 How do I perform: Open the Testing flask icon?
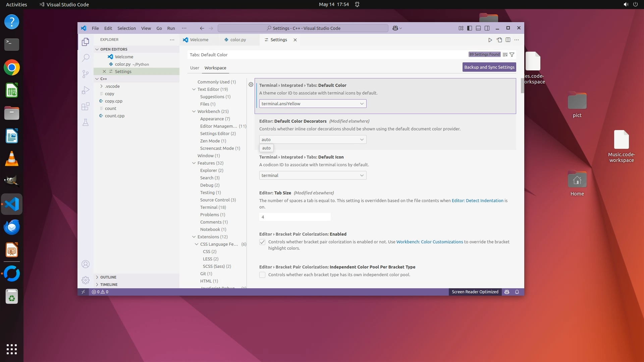tap(86, 122)
